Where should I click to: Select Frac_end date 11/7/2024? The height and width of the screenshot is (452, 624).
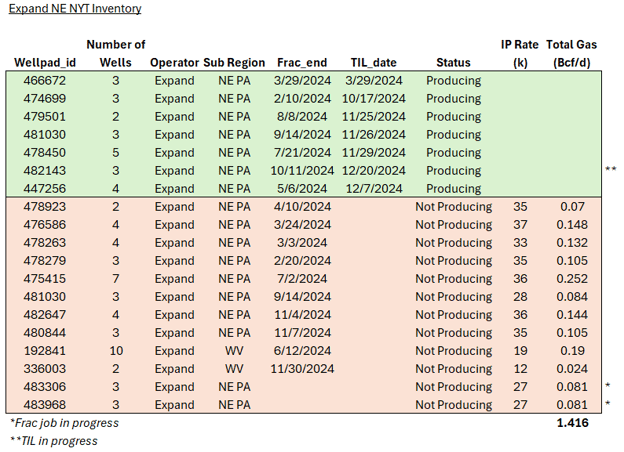coord(302,333)
